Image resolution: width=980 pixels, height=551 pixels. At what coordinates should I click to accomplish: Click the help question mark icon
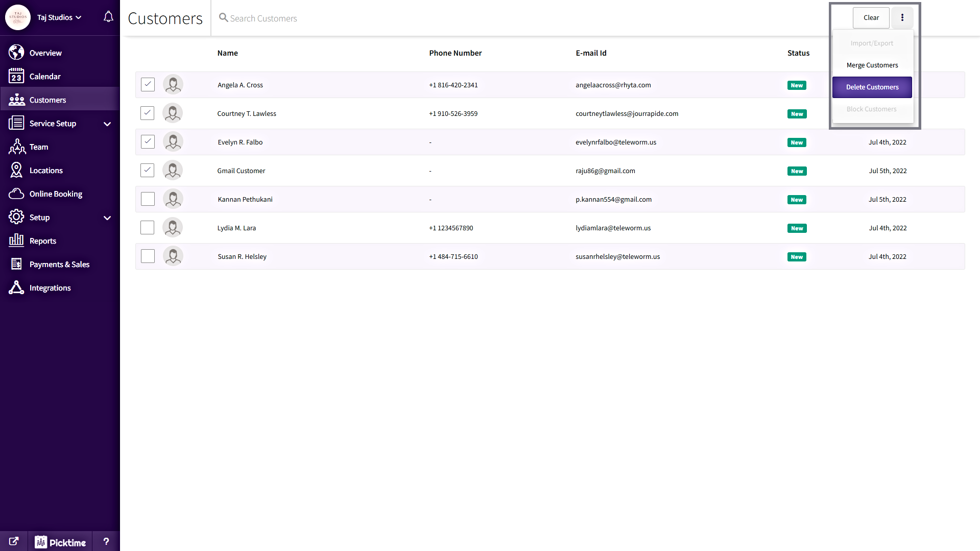click(x=106, y=541)
